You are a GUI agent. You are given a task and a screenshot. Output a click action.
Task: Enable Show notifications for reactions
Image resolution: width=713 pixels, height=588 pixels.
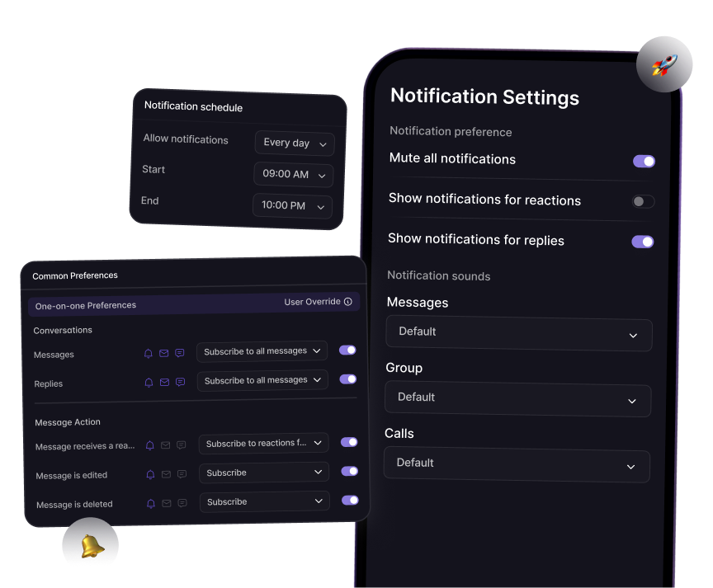click(643, 201)
